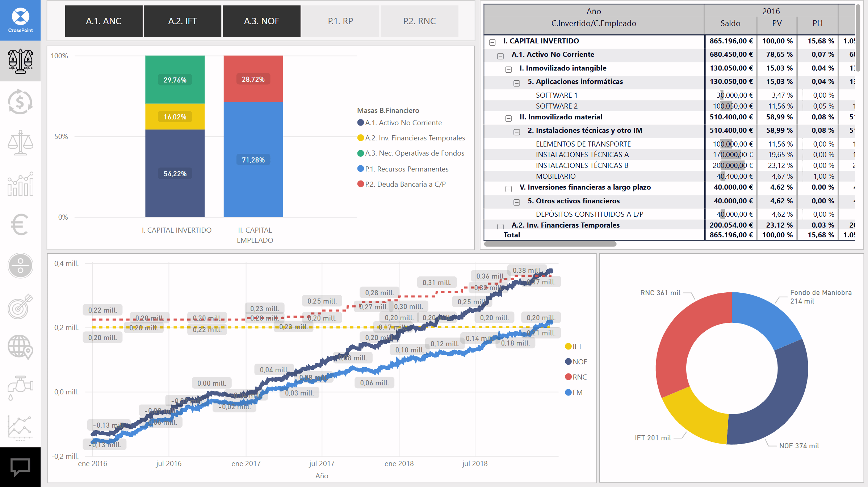Select the SOFTWARE 2 table row
The width and height of the screenshot is (868, 487).
click(x=670, y=106)
